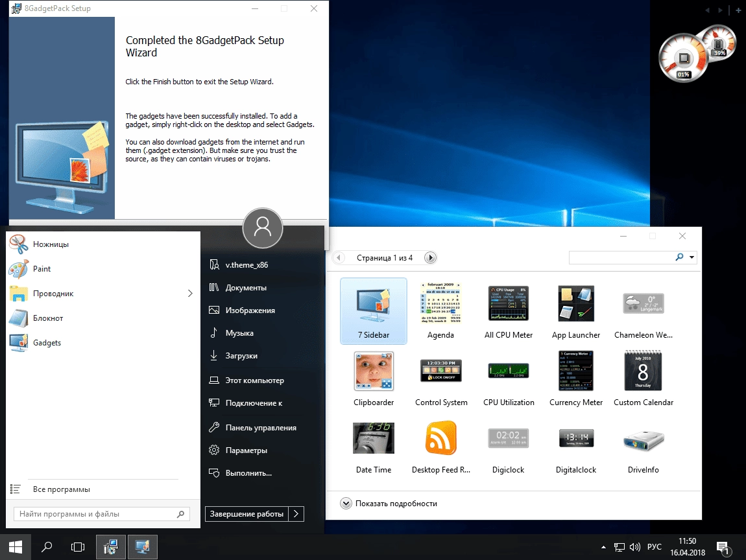
Task: Switch to Gadgets gallery taskbar button
Action: (142, 547)
